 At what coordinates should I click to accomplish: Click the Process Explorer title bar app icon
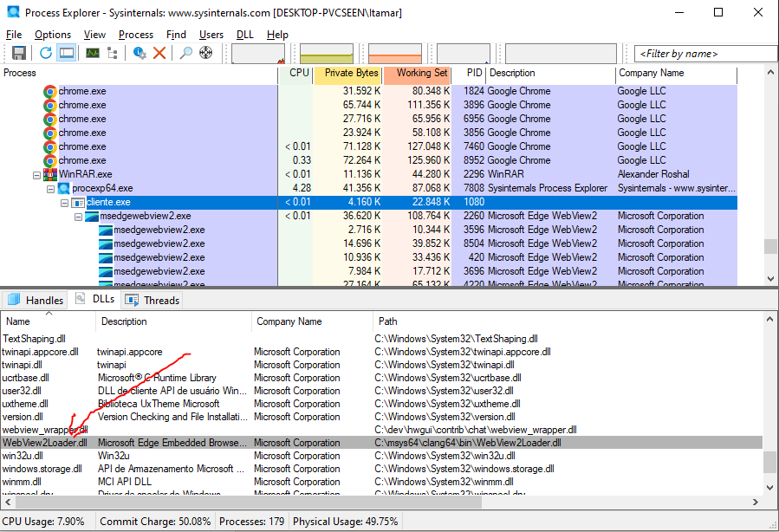click(13, 12)
